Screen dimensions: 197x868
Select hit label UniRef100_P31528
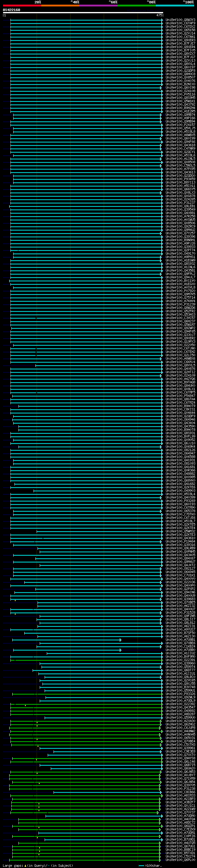coord(180,612)
